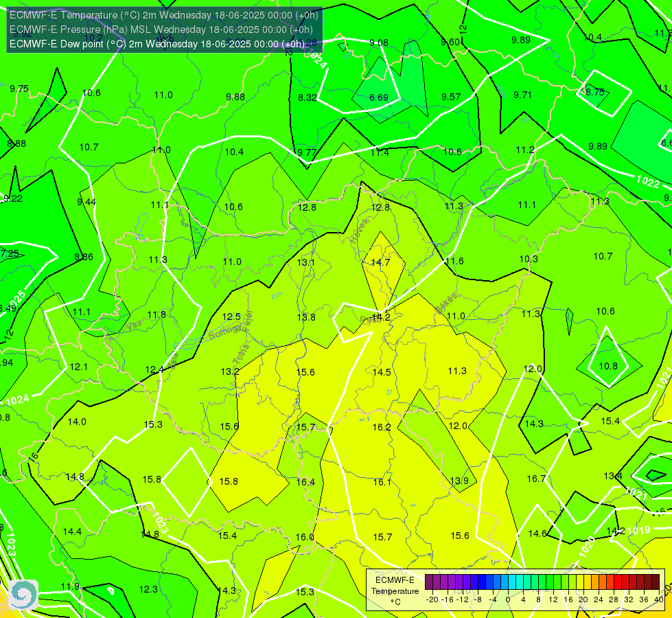Click the 16.1 temperature value
Screen dimensions: 672x618
[x=382, y=483]
